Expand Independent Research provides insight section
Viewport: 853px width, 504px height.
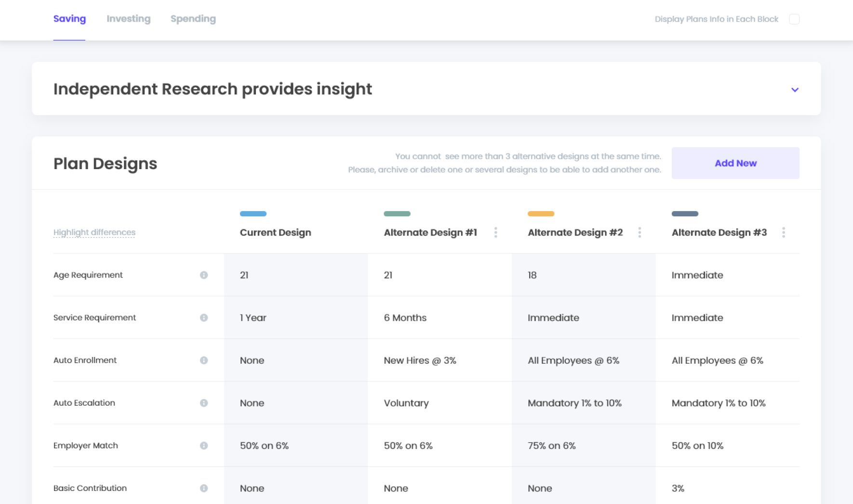pos(795,90)
